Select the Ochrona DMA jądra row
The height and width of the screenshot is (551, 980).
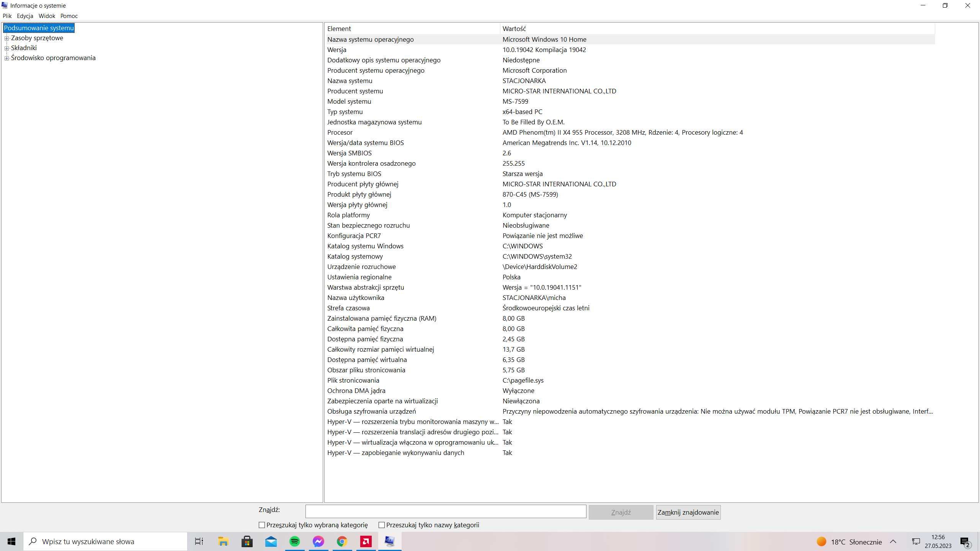(x=630, y=391)
